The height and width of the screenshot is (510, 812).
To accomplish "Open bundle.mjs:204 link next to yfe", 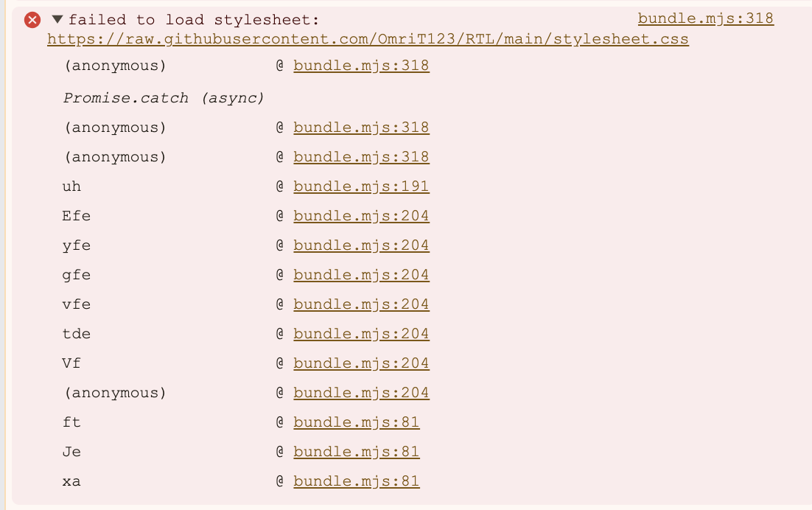I will pyautogui.click(x=361, y=245).
